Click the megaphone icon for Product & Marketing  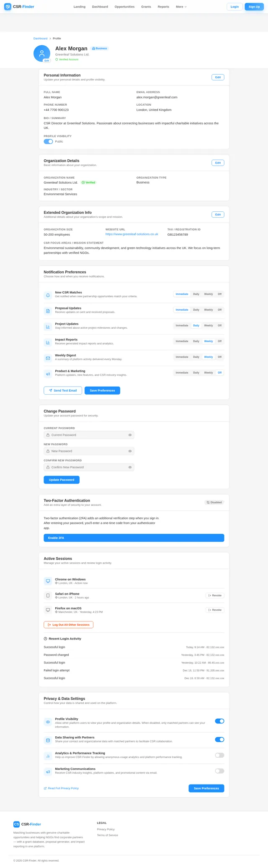click(48, 374)
